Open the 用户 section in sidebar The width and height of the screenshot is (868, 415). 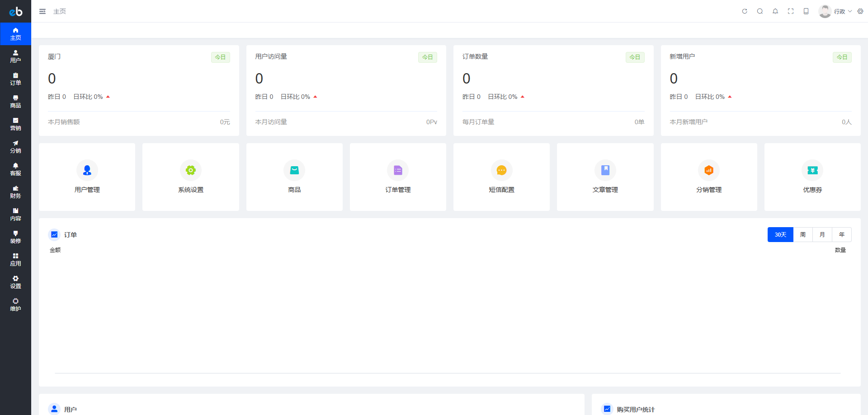(15, 57)
